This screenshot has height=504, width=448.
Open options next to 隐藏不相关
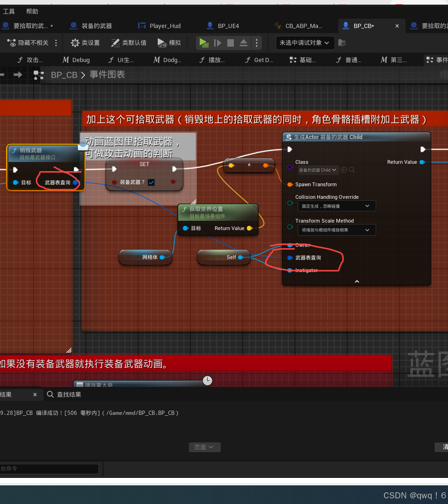click(56, 43)
